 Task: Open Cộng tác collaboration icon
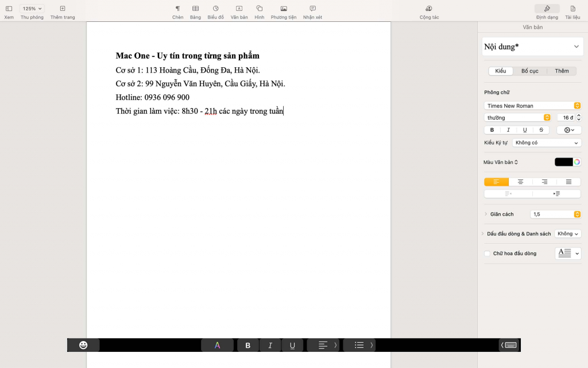(429, 8)
